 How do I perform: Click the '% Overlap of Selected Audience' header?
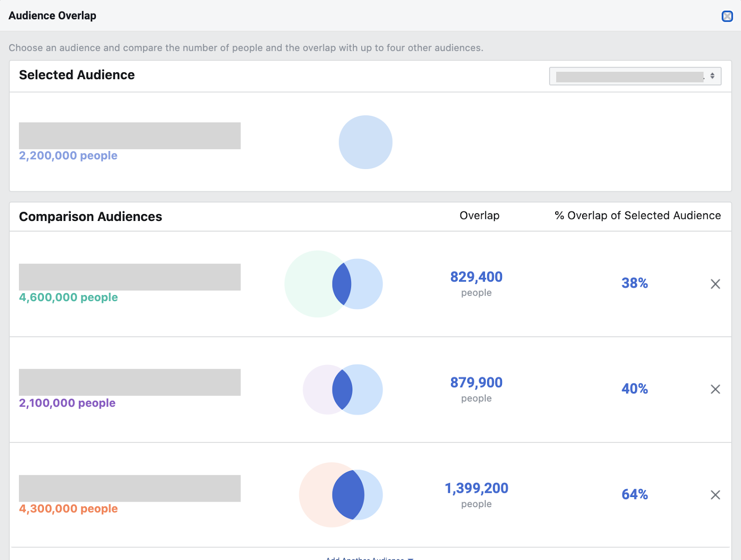[638, 215]
